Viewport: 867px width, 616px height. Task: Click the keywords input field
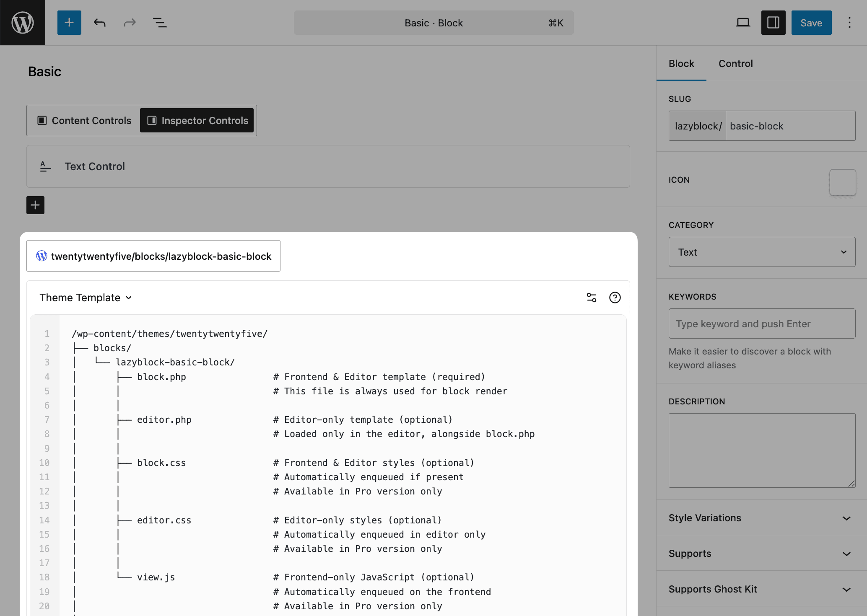point(761,324)
